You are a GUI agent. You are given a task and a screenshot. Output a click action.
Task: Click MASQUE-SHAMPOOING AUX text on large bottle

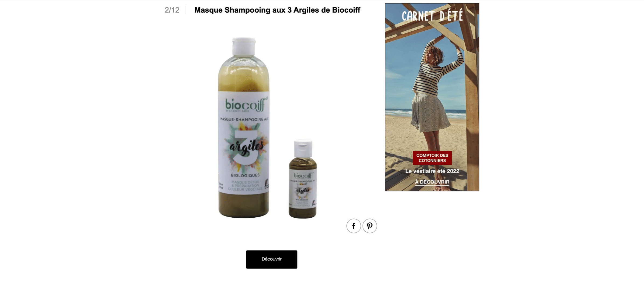(244, 119)
